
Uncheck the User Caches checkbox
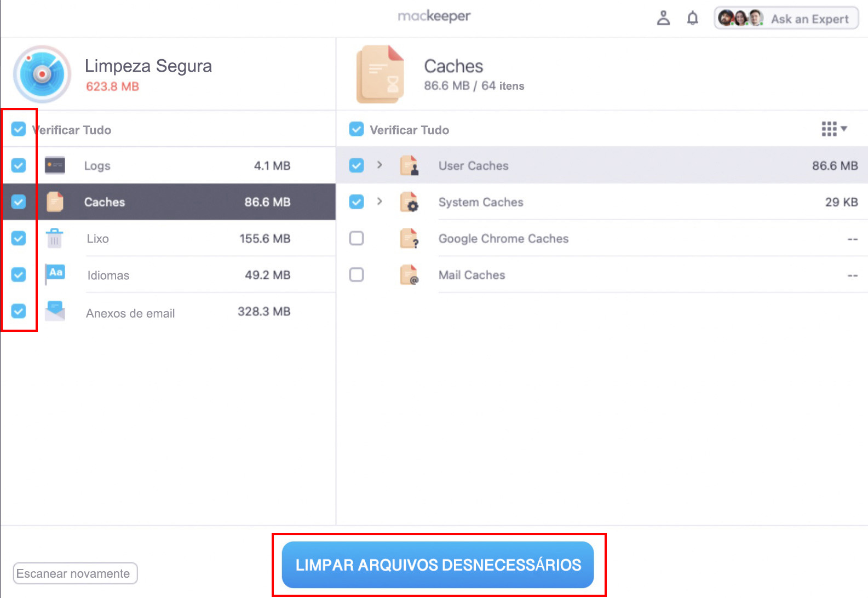[357, 165]
